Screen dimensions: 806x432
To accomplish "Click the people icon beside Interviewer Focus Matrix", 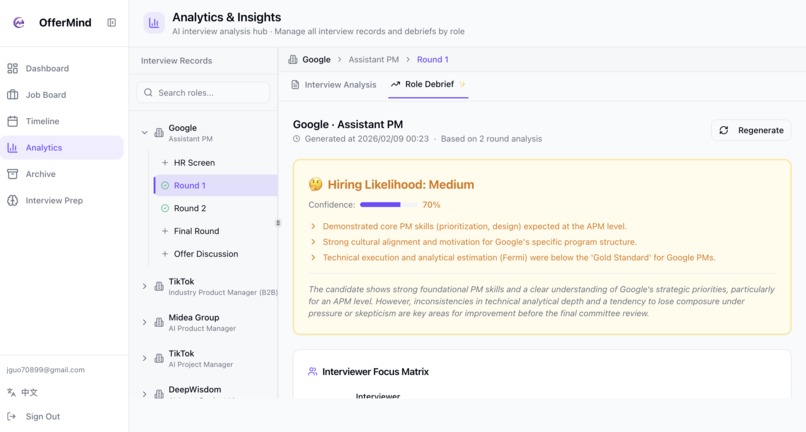I will click(x=313, y=371).
